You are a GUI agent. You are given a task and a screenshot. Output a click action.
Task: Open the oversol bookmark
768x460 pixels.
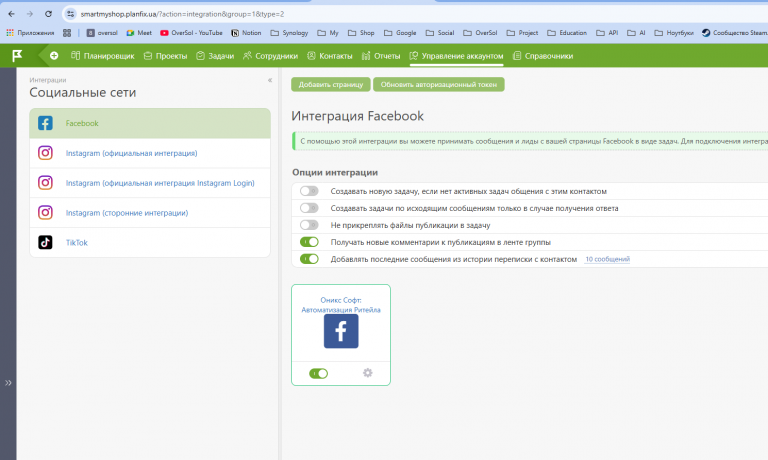coord(102,33)
